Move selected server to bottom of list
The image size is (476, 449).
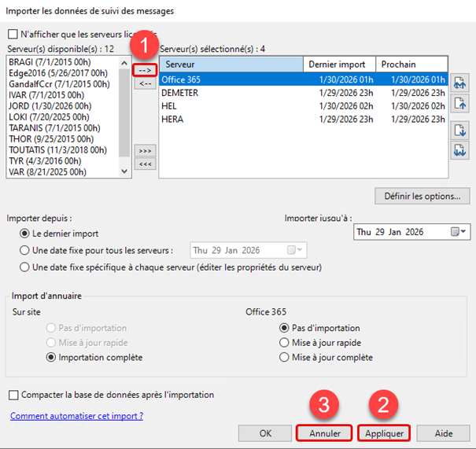(460, 150)
